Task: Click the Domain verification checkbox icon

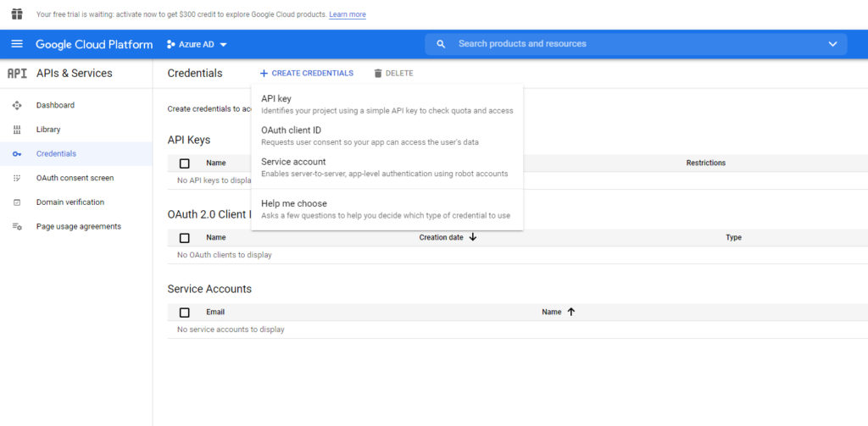Action: click(17, 202)
